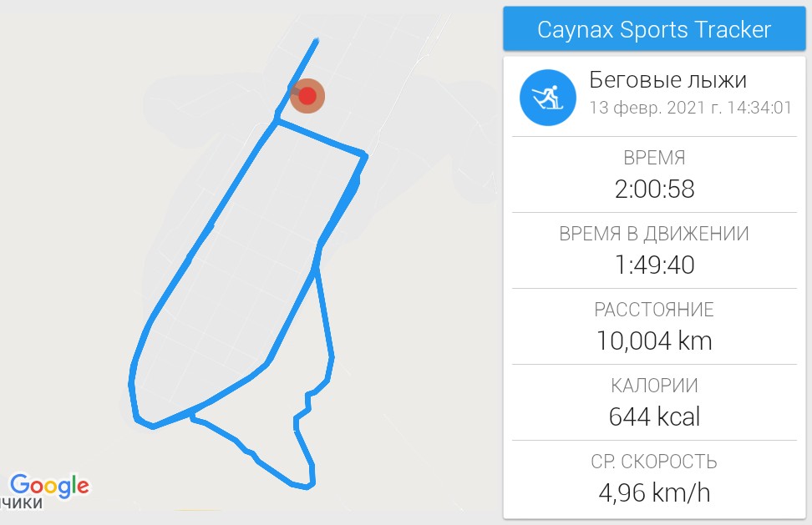Click the ВРЕМЯ label
The height and width of the screenshot is (525, 812).
click(x=654, y=158)
